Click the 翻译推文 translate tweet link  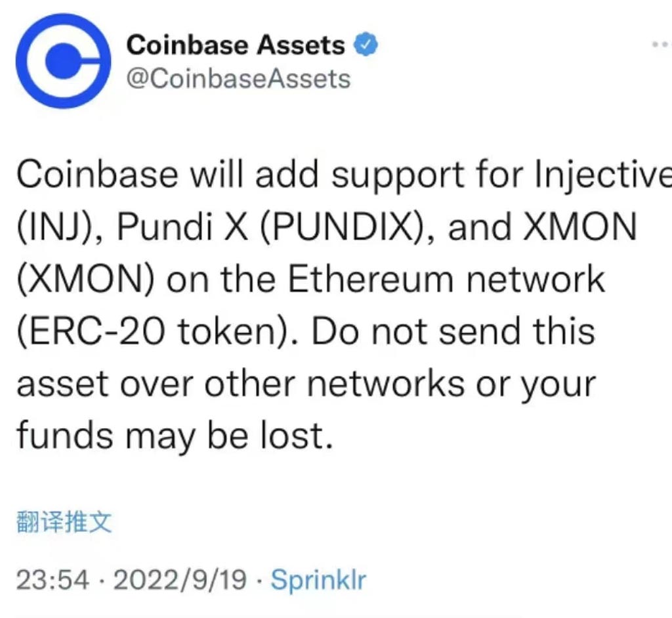pos(64,522)
